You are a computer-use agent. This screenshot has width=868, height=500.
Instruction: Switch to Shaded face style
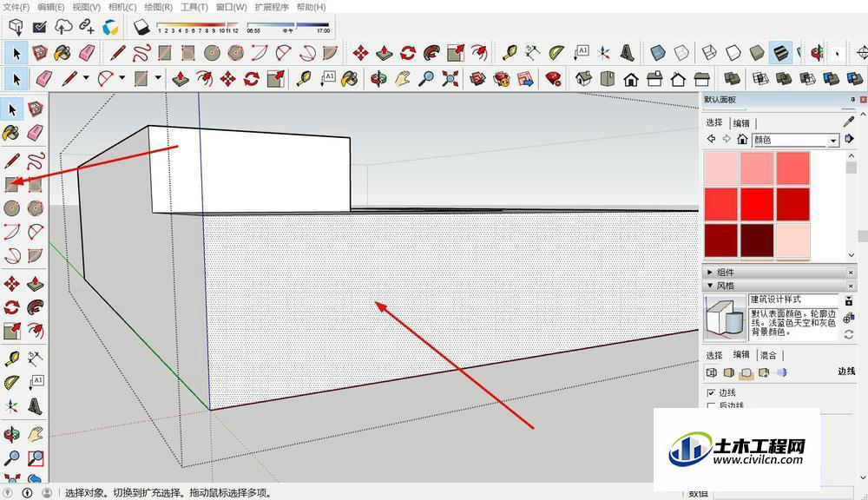click(757, 53)
